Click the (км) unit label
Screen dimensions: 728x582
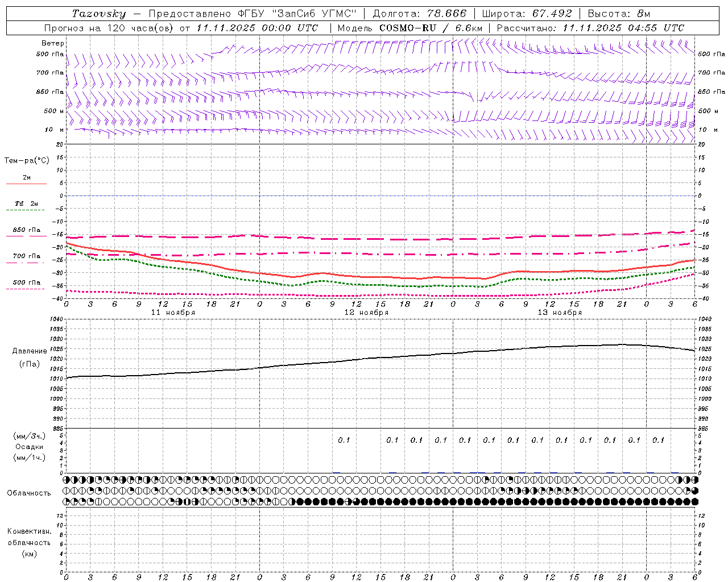pos(29,554)
